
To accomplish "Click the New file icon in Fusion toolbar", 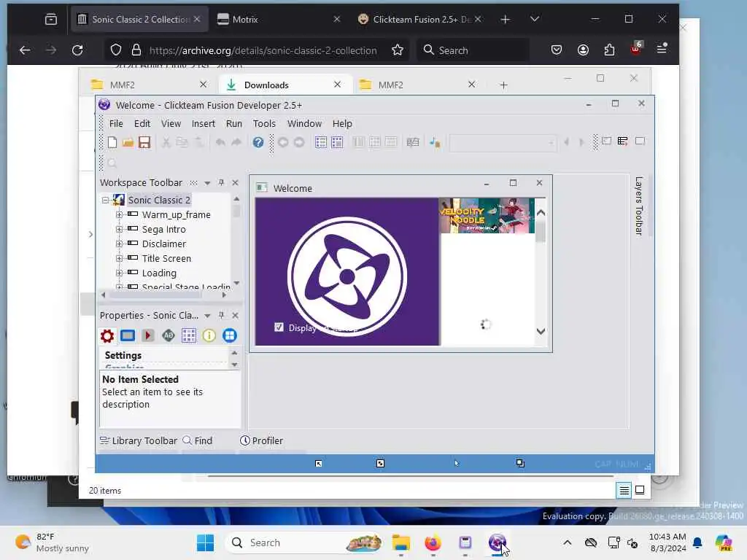I will click(x=112, y=142).
